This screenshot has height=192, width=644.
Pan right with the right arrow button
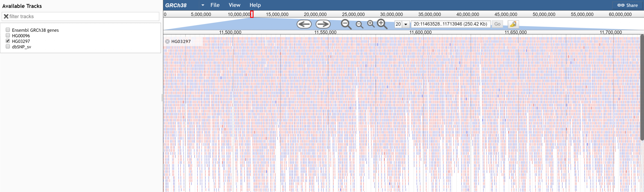[x=323, y=24]
